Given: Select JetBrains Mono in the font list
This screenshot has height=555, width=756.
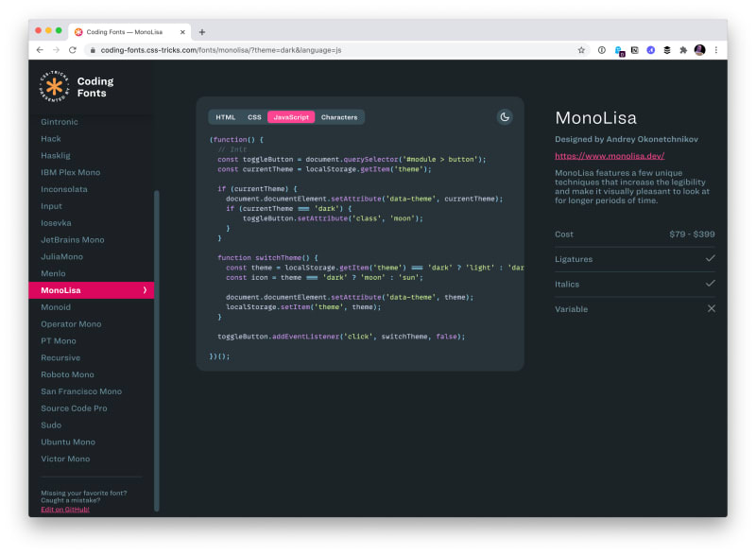Looking at the screenshot, I should [73, 240].
